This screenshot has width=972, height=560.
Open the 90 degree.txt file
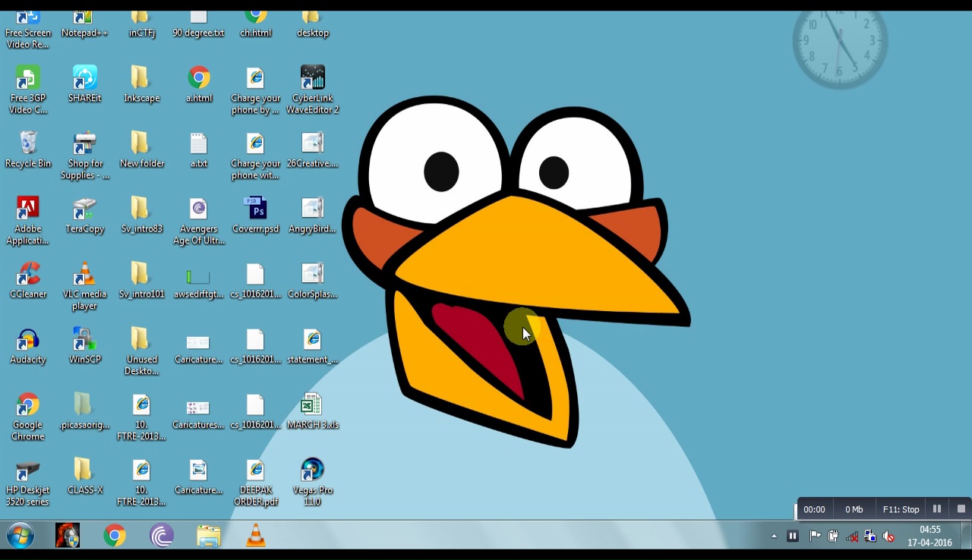198,25
